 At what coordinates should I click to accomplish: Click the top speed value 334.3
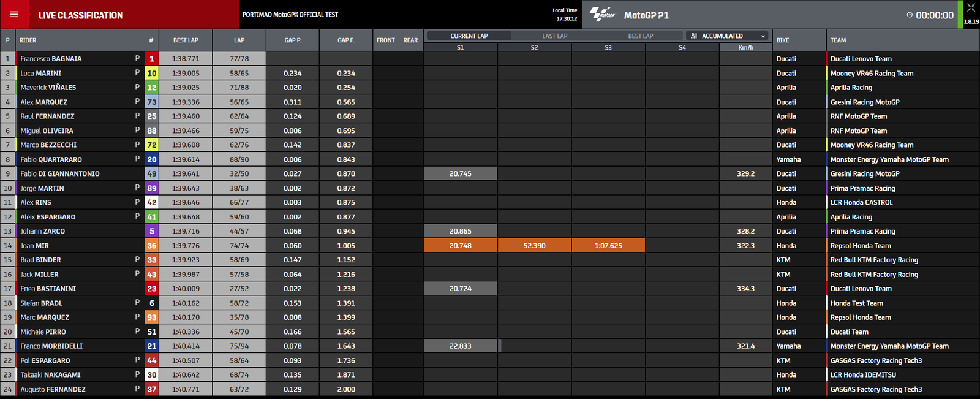(x=745, y=289)
